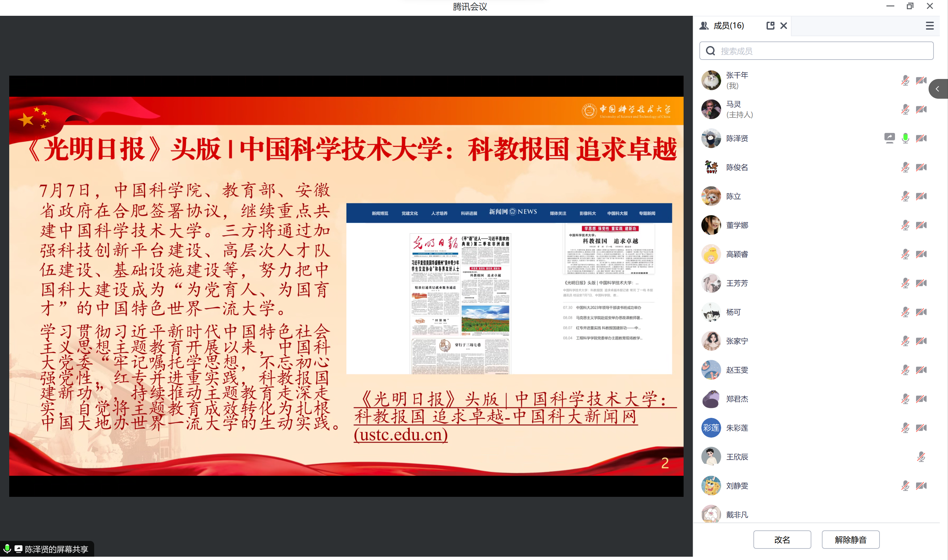Click the screen share icon in the sharing status bar
Image resolution: width=948 pixels, height=560 pixels.
pyautogui.click(x=18, y=549)
